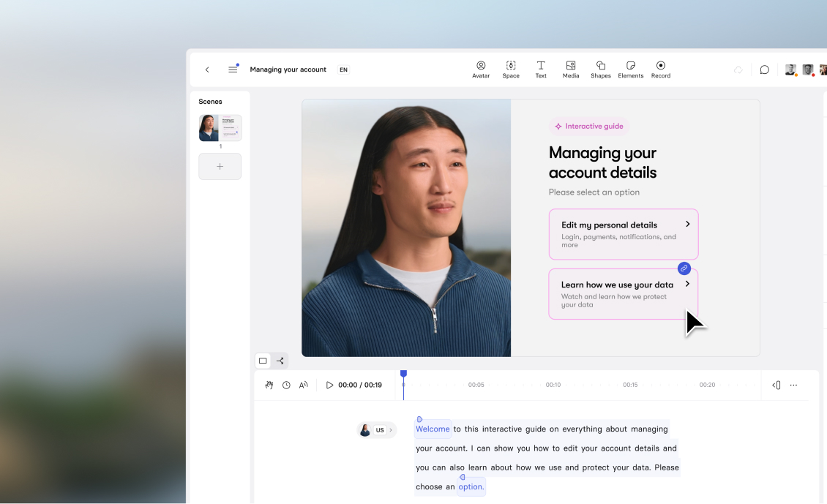Open timeline more options ellipsis
This screenshot has height=504, width=827.
tap(793, 385)
